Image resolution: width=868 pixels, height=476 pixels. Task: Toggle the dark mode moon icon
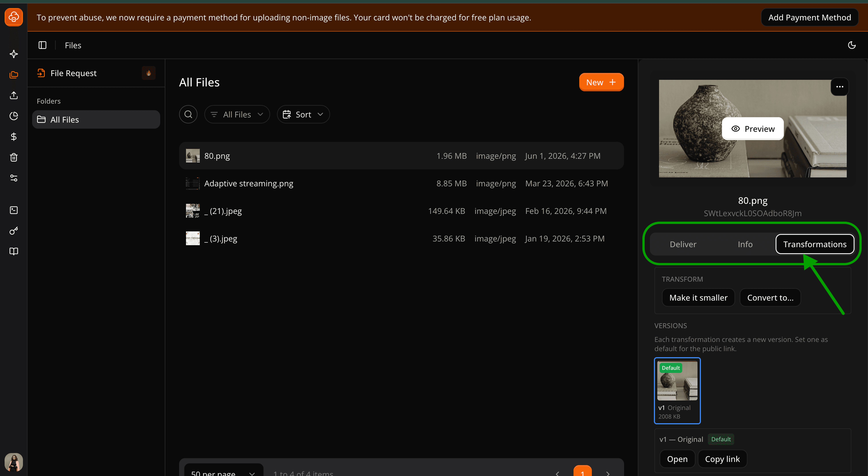(851, 45)
